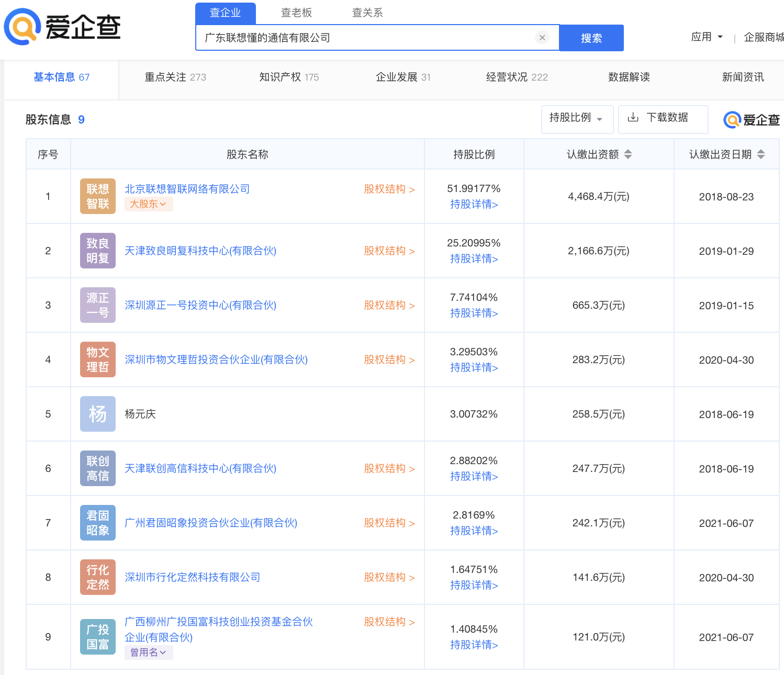
Task: Open the 企业发展 31 tab
Action: [403, 77]
